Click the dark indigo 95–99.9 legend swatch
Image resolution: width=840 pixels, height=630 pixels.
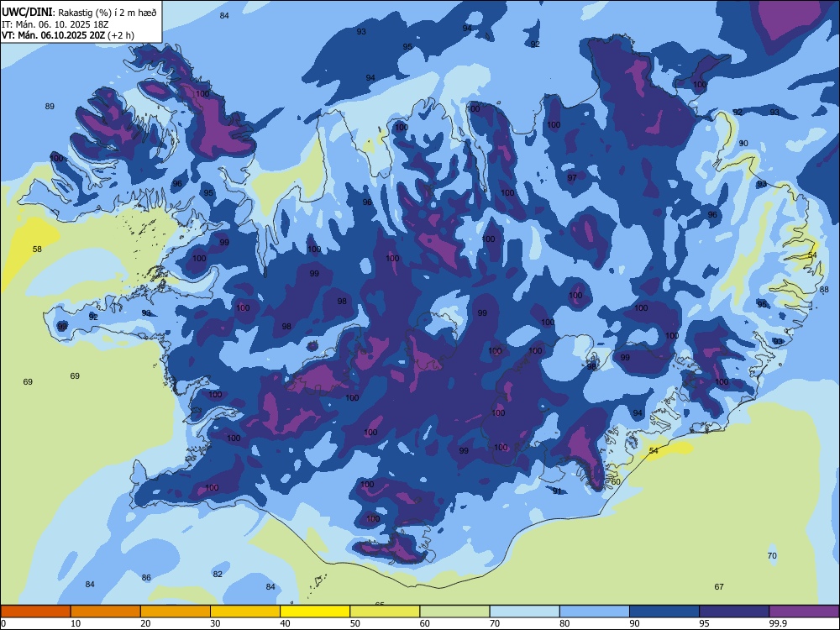coord(734,612)
